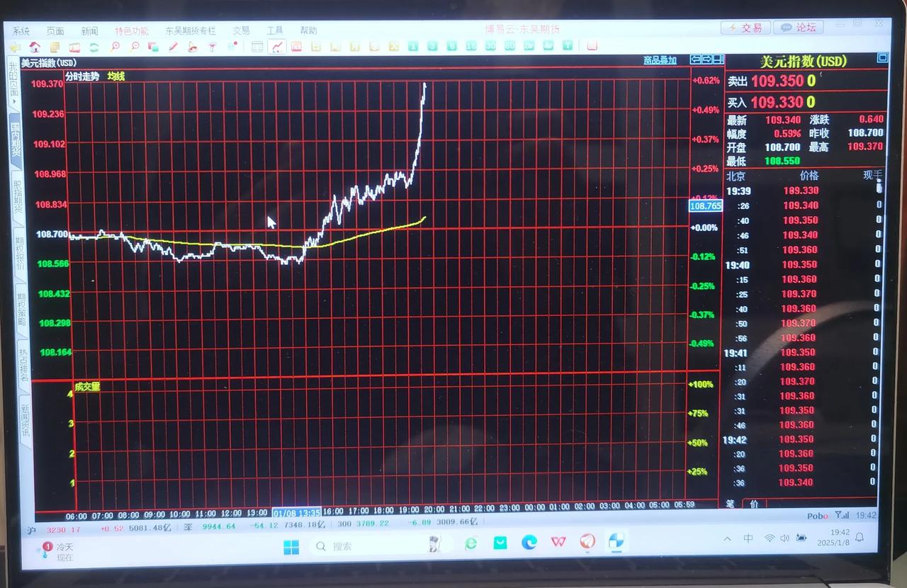Screen dimensions: 907x588
Task: Click the red K-line chart icon
Action: pyautogui.click(x=296, y=47)
